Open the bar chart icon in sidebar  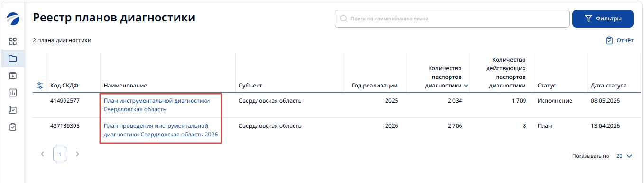(13, 93)
